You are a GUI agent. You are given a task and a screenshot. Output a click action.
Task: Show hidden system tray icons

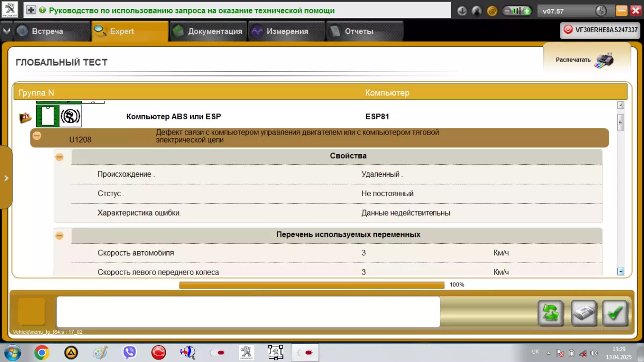point(549,353)
